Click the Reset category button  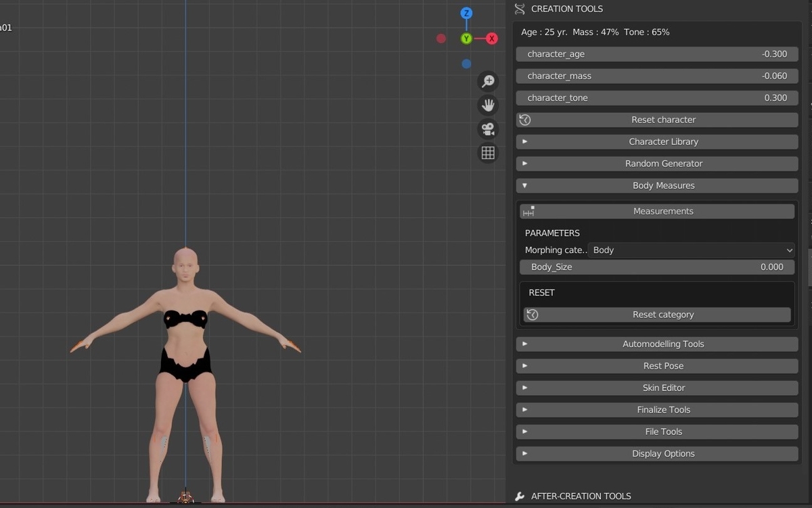[x=657, y=315]
